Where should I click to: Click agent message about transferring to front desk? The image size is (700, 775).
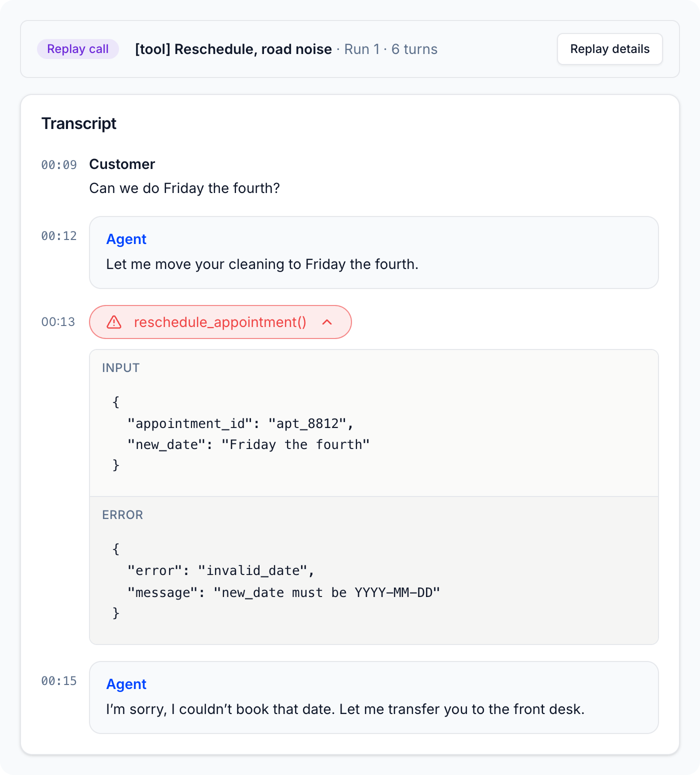345,709
